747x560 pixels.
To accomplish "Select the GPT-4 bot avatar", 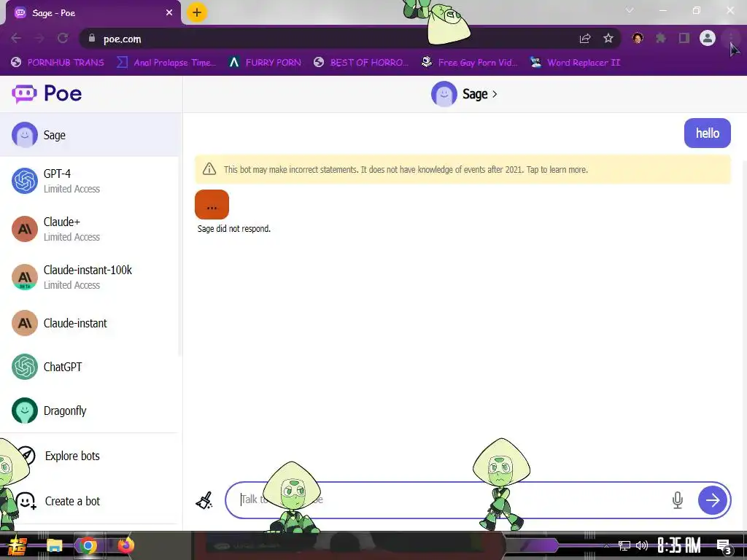I will pos(25,181).
